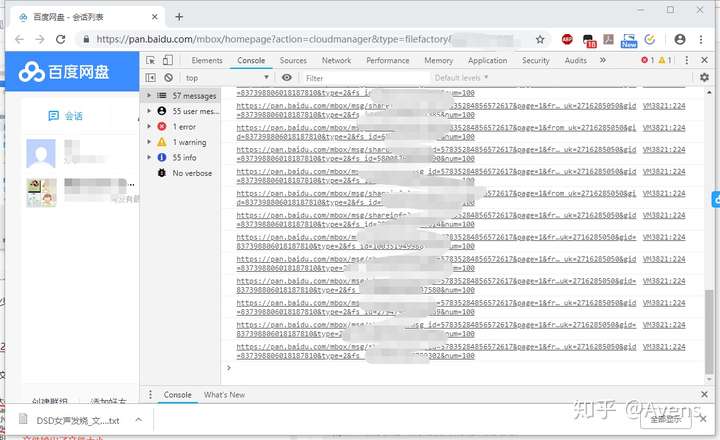Click the 全部显示 show all downloads button
This screenshot has height=440, width=720.
coord(665,419)
